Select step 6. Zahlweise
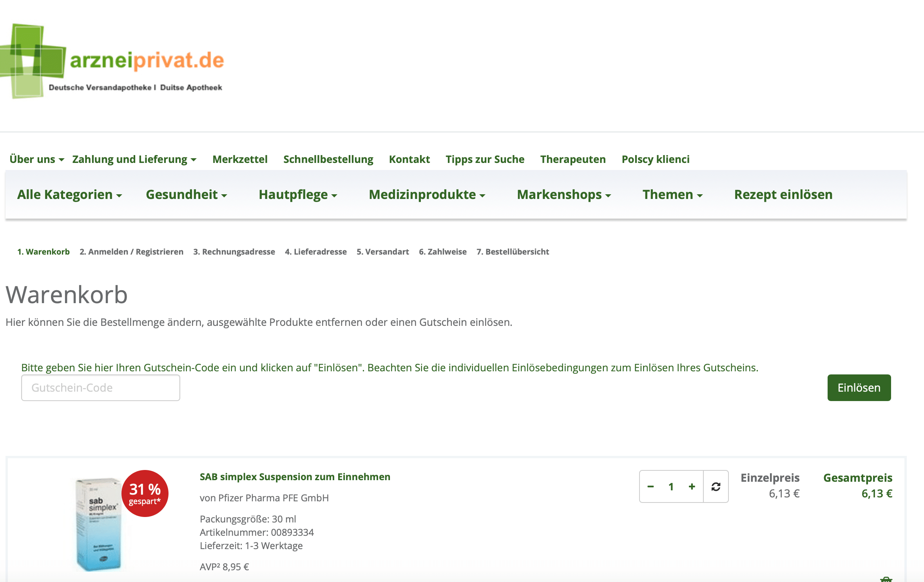 click(x=443, y=252)
